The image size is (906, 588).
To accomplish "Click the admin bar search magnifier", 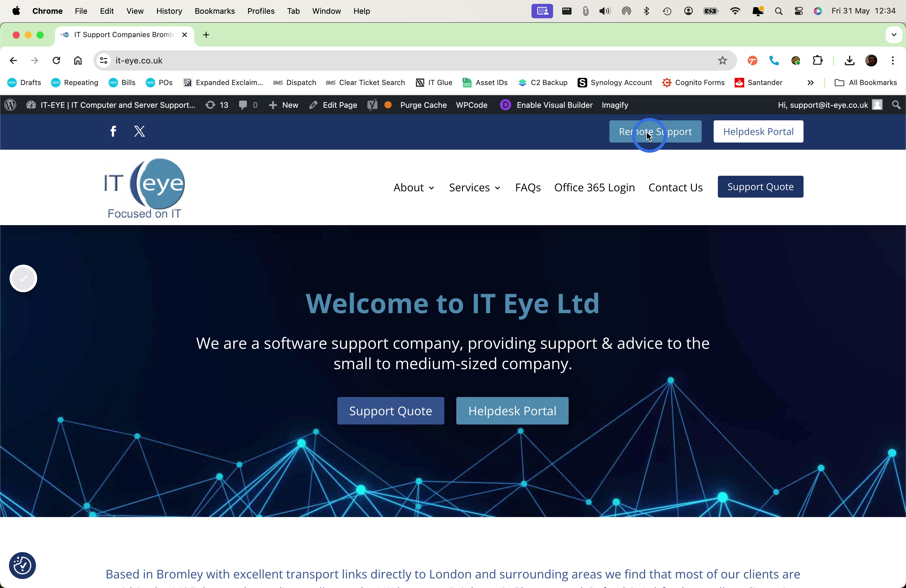I will point(896,105).
